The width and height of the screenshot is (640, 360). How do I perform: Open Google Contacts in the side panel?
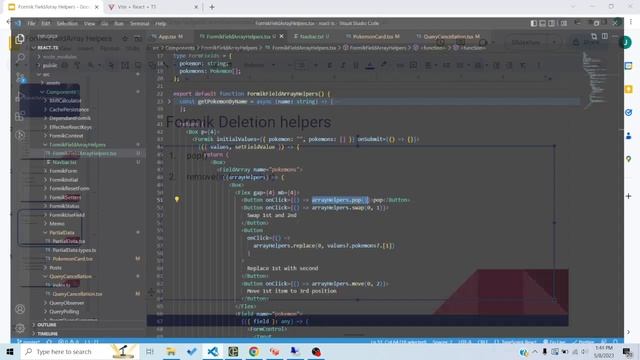tap(629, 136)
